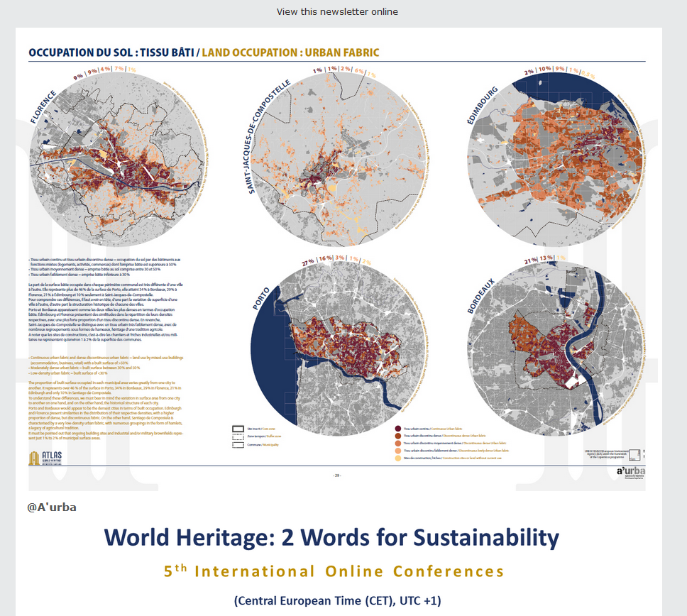Click the Central European Time (CET) text
The image size is (687, 616).
337,600
